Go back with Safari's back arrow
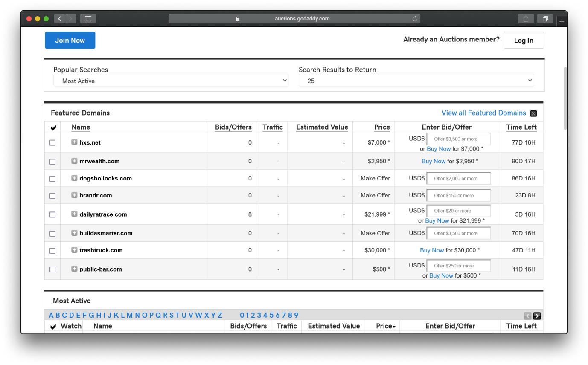The width and height of the screenshot is (588, 365). click(60, 19)
